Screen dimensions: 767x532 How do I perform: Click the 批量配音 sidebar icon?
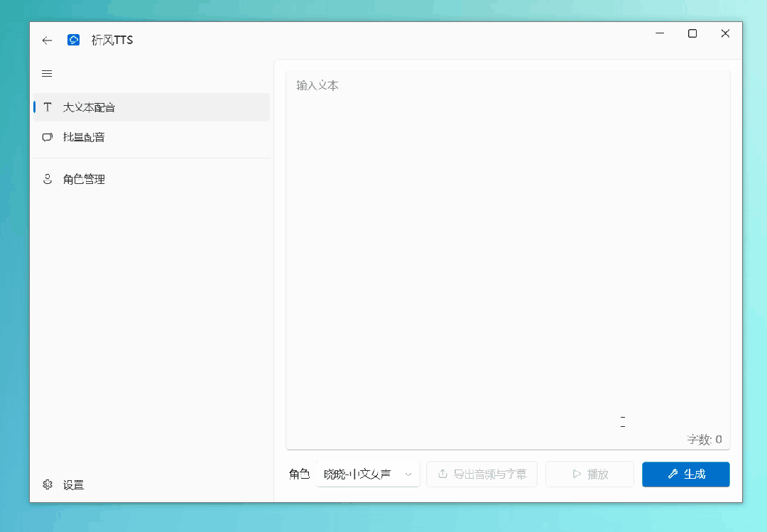48,137
